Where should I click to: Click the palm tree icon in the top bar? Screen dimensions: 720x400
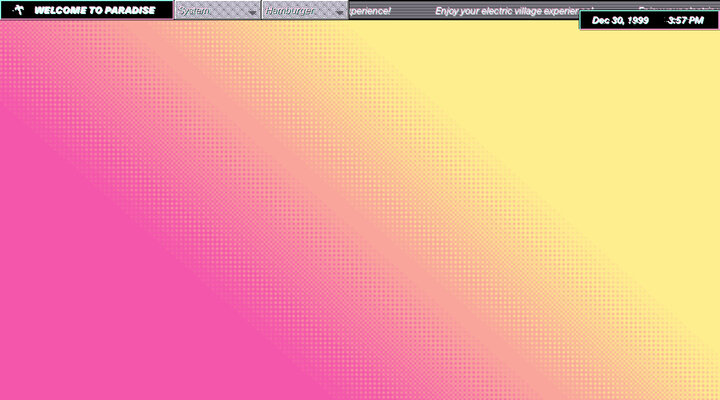click(x=18, y=10)
